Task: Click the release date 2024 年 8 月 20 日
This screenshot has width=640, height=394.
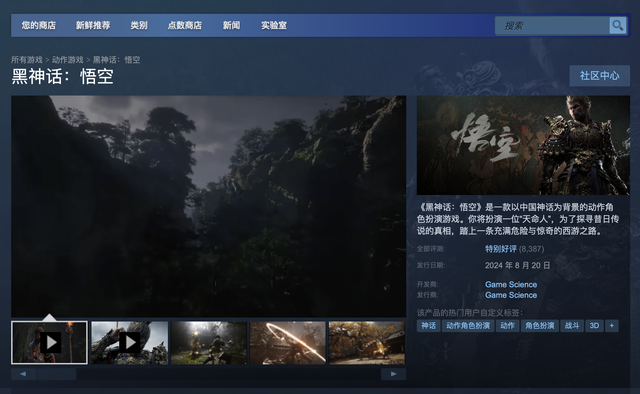Action: point(518,265)
